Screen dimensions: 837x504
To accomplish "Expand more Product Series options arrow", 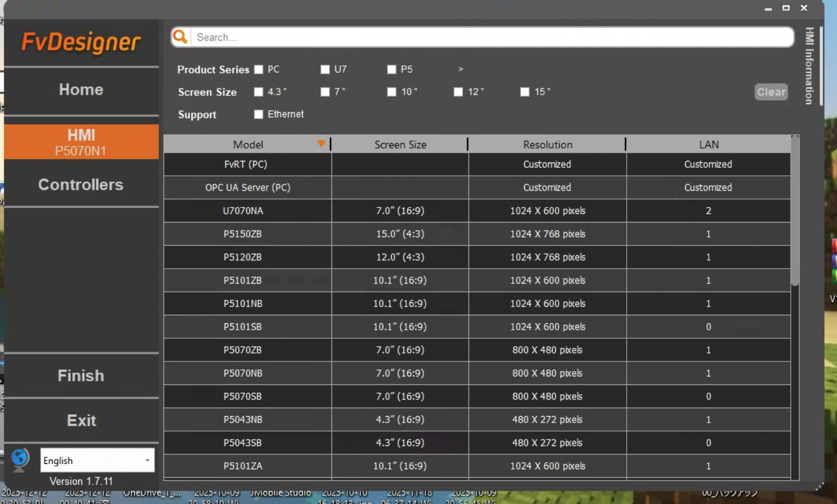I will coord(460,69).
